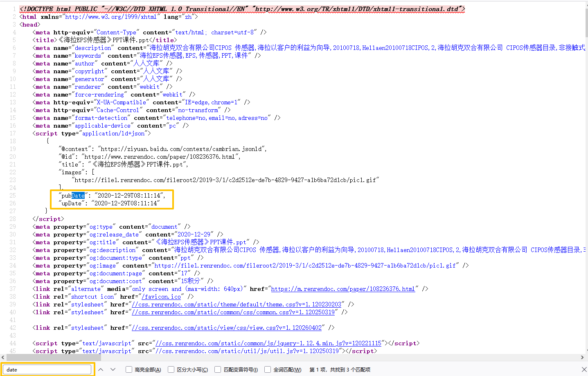Image resolution: width=588 pixels, height=376 pixels.
Task: Follow the theme.css stylesheet link
Action: click(237, 304)
